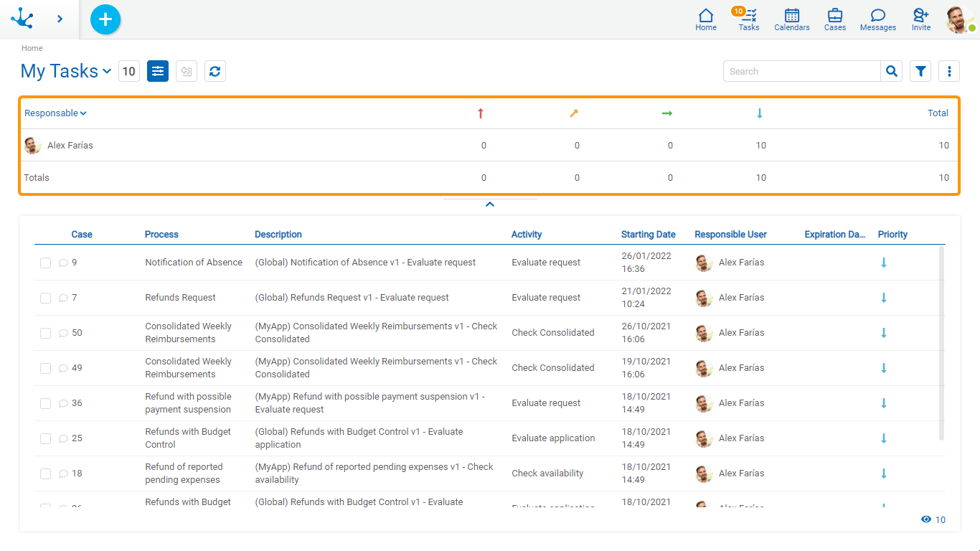Image resolution: width=980 pixels, height=551 pixels.
Task: Click the red urgent priority arrow header
Action: 481,113
